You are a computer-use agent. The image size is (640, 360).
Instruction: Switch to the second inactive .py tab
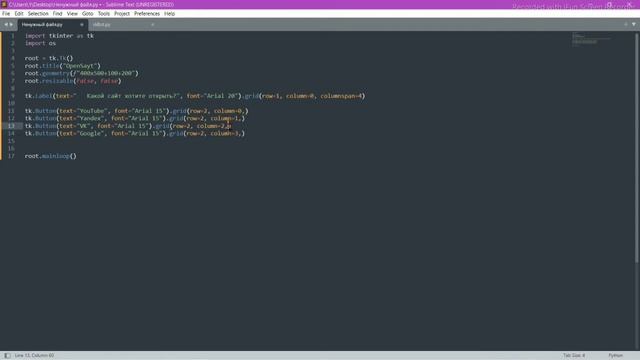coord(102,24)
